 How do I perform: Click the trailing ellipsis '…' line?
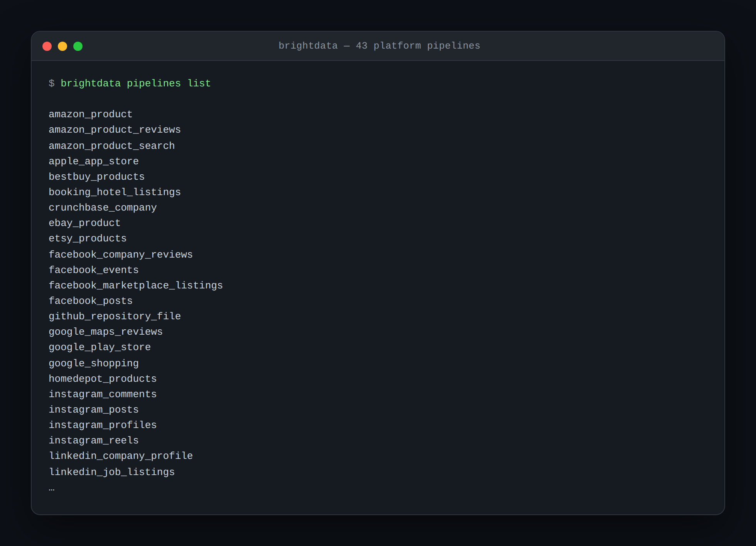tap(52, 489)
